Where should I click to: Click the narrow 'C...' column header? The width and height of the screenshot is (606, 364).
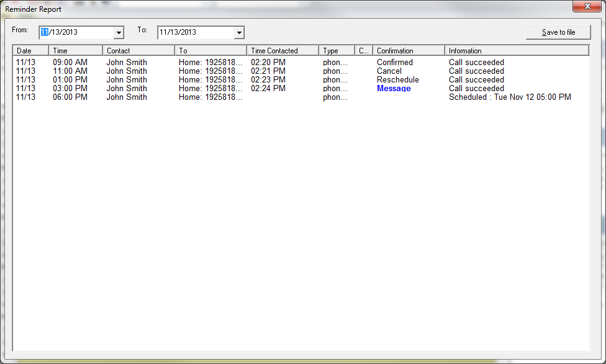click(363, 51)
